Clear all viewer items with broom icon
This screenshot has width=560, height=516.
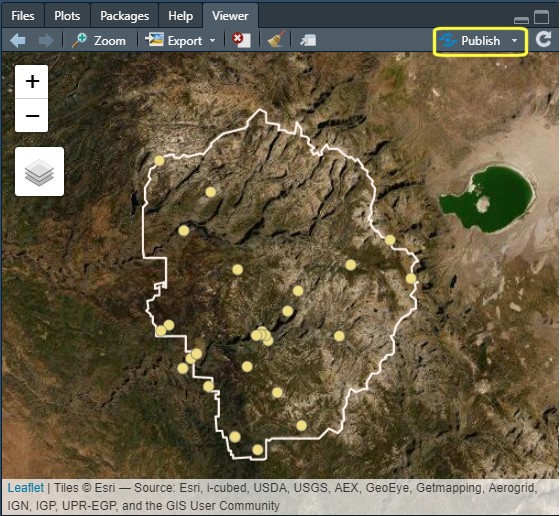coord(276,39)
